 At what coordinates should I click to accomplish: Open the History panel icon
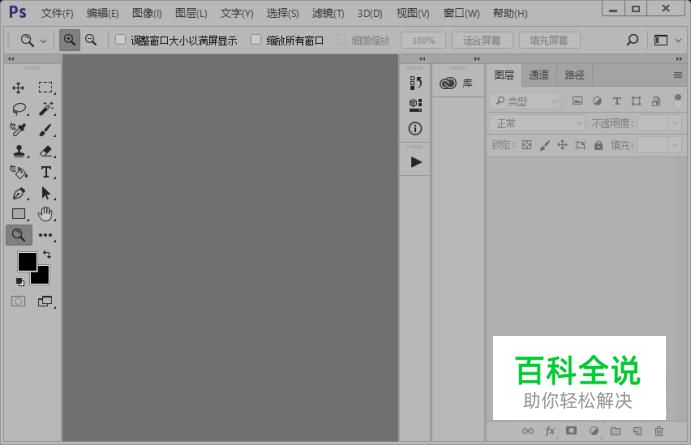coord(415,82)
